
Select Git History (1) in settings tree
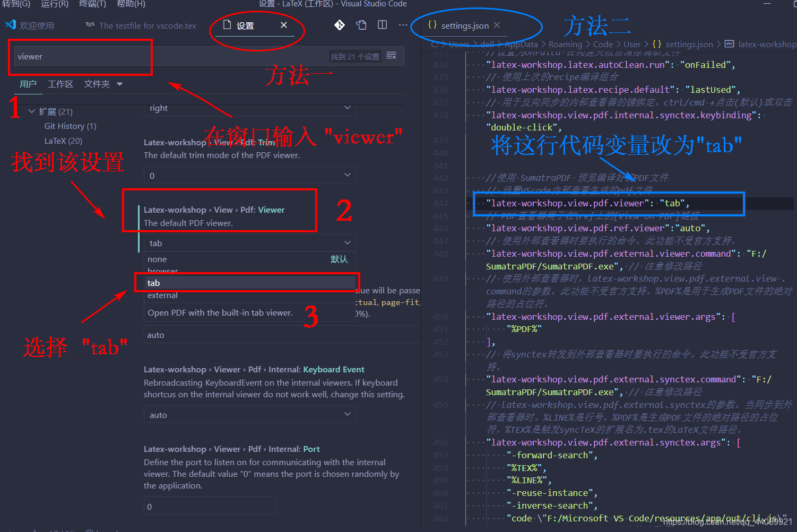(70, 126)
